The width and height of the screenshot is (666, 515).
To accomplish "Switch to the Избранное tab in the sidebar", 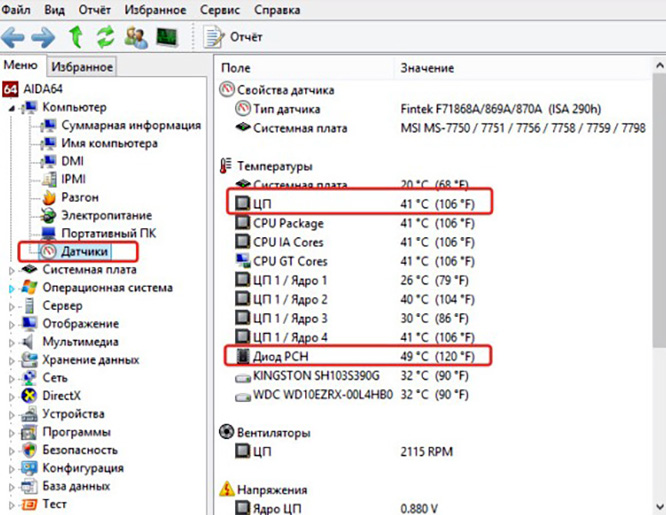I will point(82,67).
